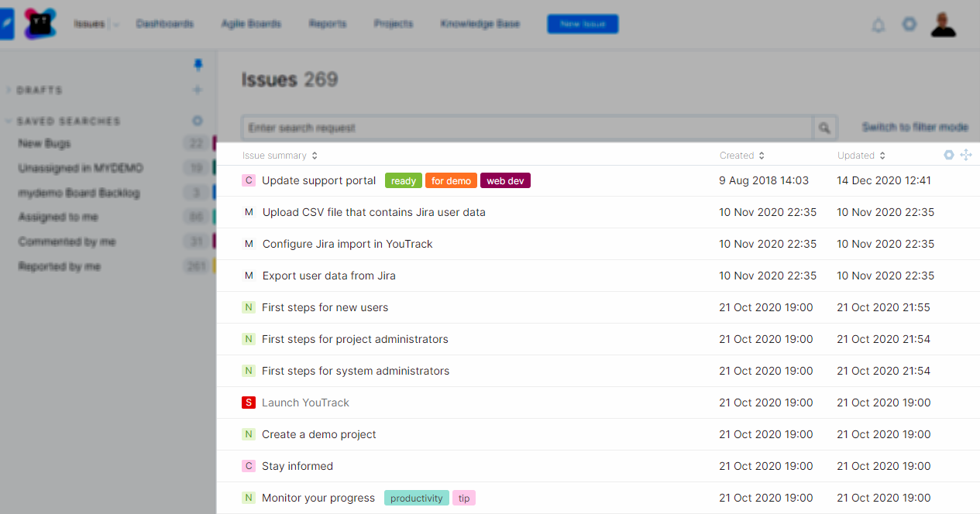Open issue First steps for new users

(325, 307)
